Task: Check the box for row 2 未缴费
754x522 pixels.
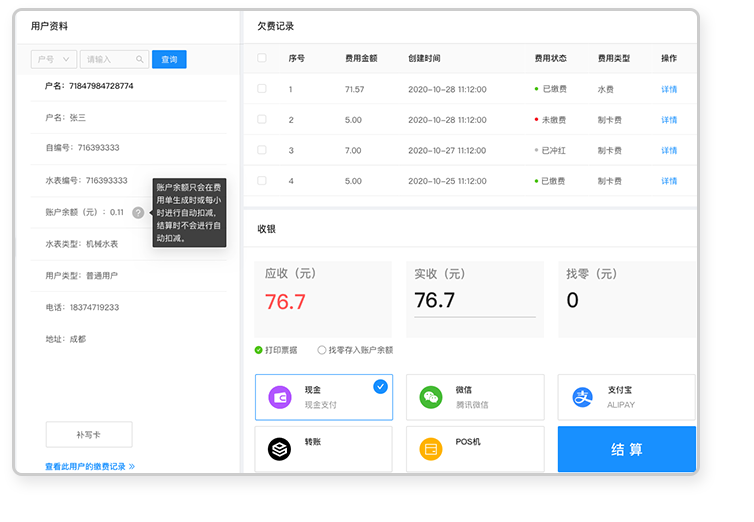Action: click(x=262, y=119)
